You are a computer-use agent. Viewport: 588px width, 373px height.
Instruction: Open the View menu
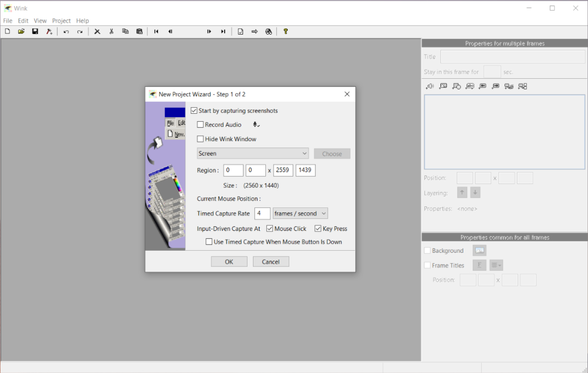point(40,21)
